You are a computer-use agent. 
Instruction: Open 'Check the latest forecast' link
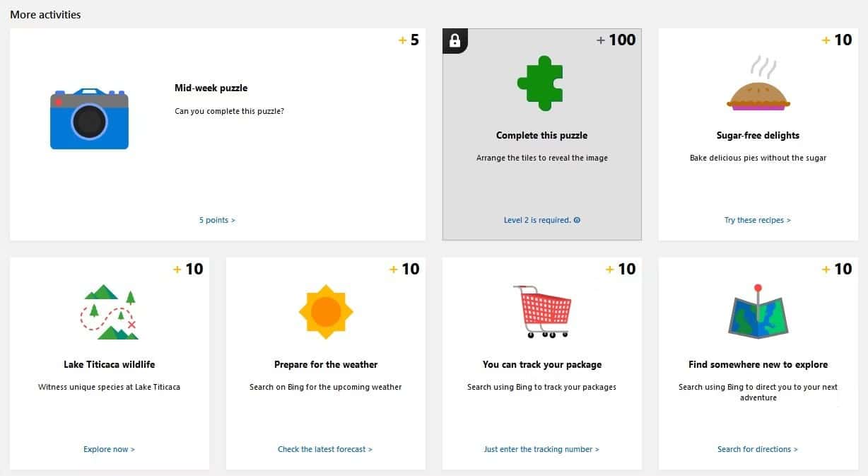click(325, 449)
